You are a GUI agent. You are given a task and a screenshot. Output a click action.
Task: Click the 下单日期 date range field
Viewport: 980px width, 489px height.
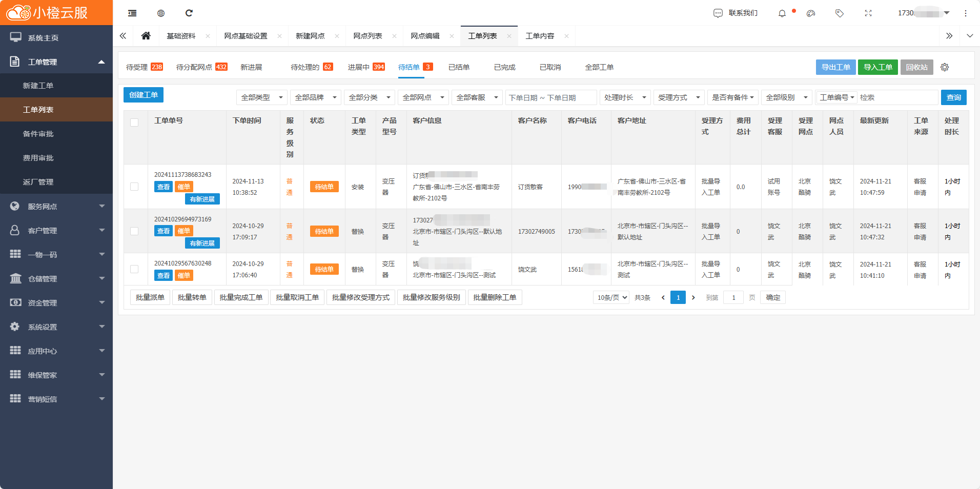551,97
